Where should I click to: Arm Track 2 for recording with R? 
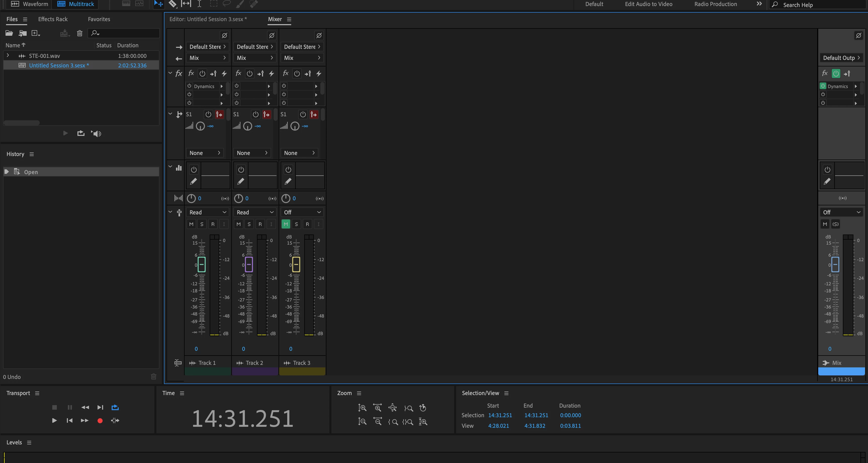tap(260, 224)
